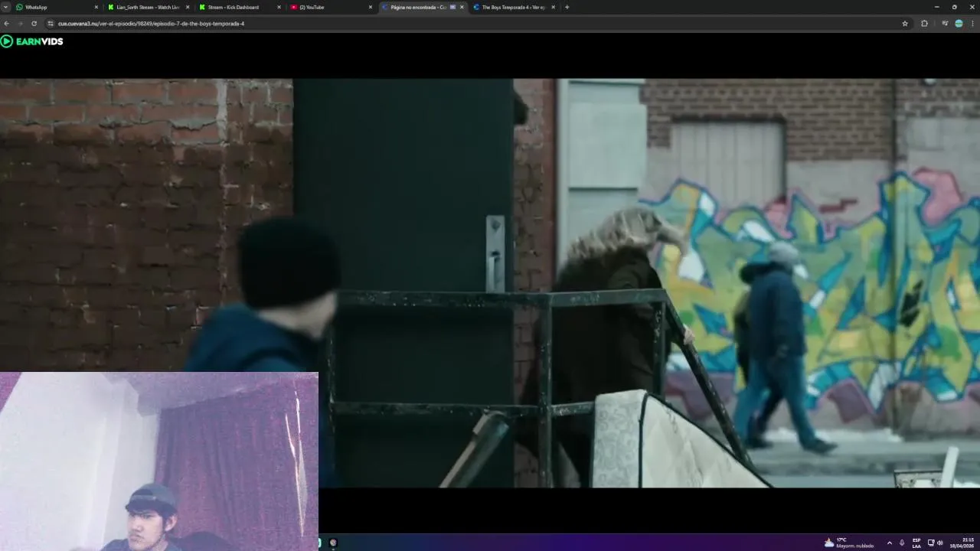Click the back navigation arrow
This screenshot has width=980, height=551.
tap(6, 24)
